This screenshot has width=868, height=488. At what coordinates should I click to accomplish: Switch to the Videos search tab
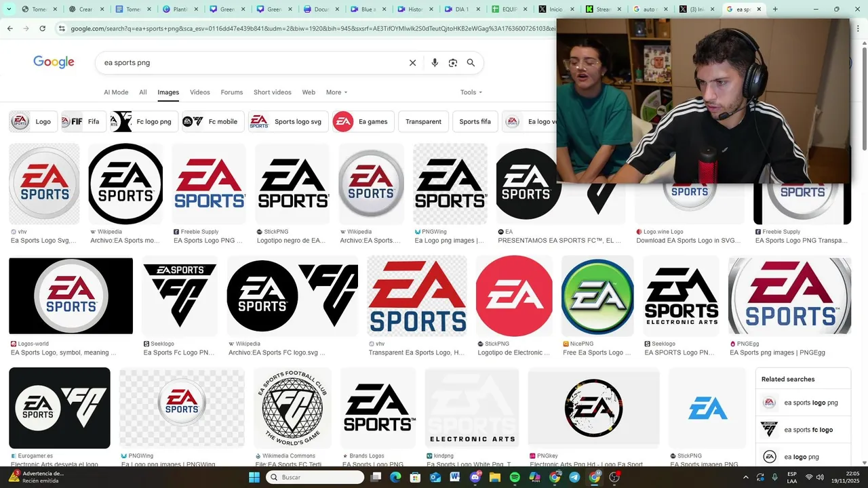tap(200, 92)
